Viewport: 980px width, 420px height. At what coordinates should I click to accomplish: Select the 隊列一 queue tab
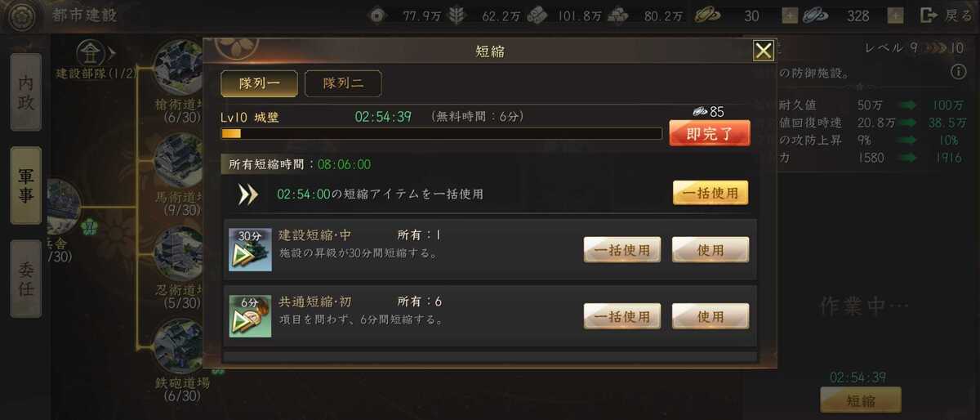point(259,83)
